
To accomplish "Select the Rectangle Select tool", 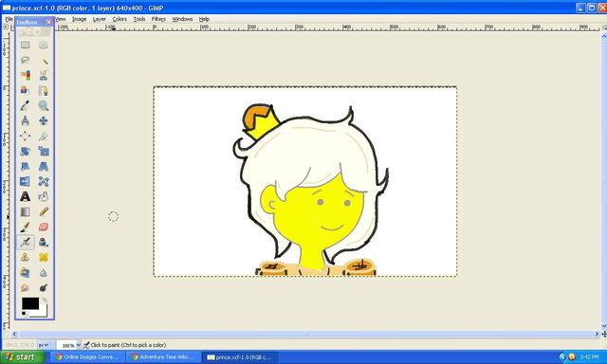I will click(x=26, y=45).
